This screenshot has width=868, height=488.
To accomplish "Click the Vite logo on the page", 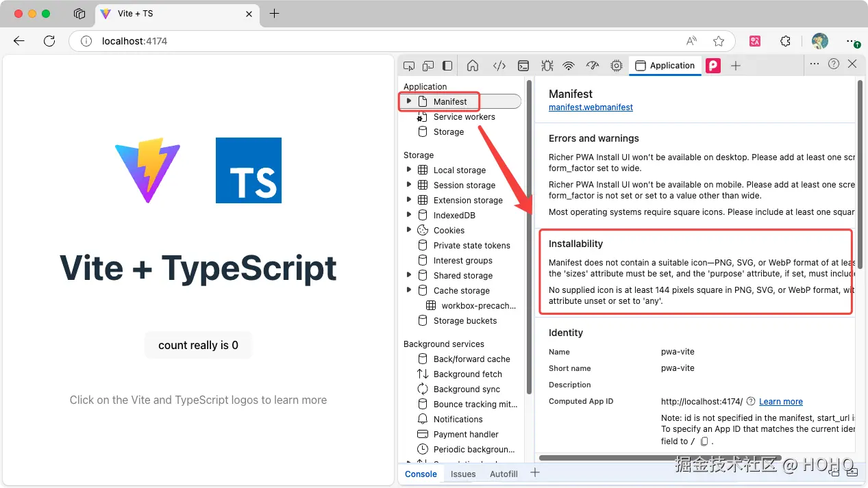I will [147, 170].
